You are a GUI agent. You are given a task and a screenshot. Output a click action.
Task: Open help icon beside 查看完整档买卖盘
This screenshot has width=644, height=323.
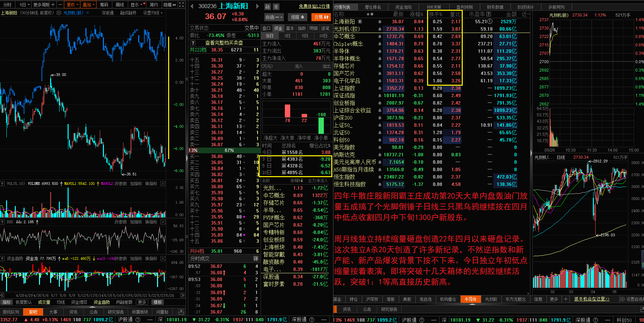coord(193,43)
